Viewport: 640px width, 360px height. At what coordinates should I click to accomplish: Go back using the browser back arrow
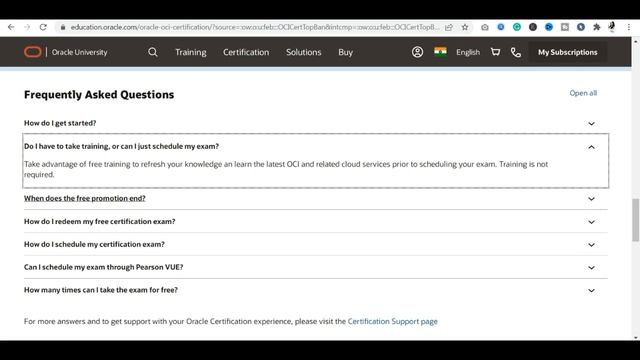tap(11, 27)
